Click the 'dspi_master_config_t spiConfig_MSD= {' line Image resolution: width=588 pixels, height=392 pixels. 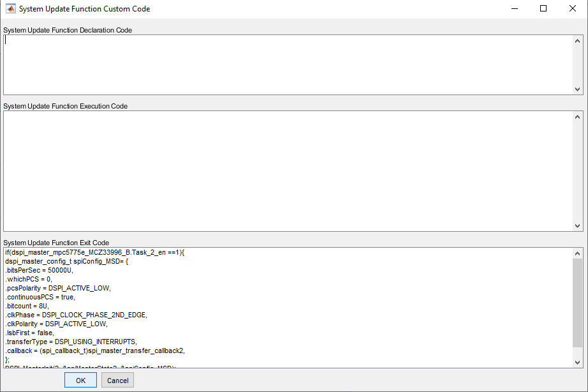[67, 261]
